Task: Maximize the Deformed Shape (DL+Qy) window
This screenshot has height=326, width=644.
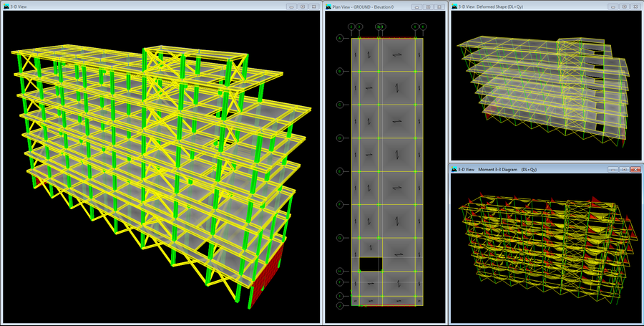Action: 624,6
